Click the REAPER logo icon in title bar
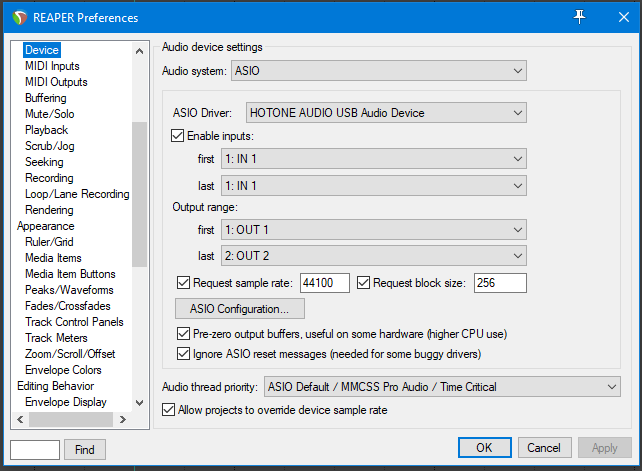The height and width of the screenshot is (471, 642). click(17, 17)
